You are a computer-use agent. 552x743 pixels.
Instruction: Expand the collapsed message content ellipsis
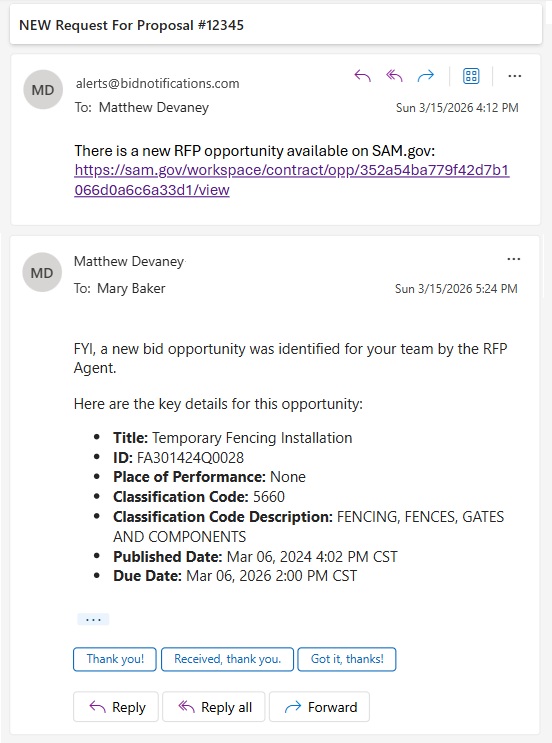(x=93, y=619)
